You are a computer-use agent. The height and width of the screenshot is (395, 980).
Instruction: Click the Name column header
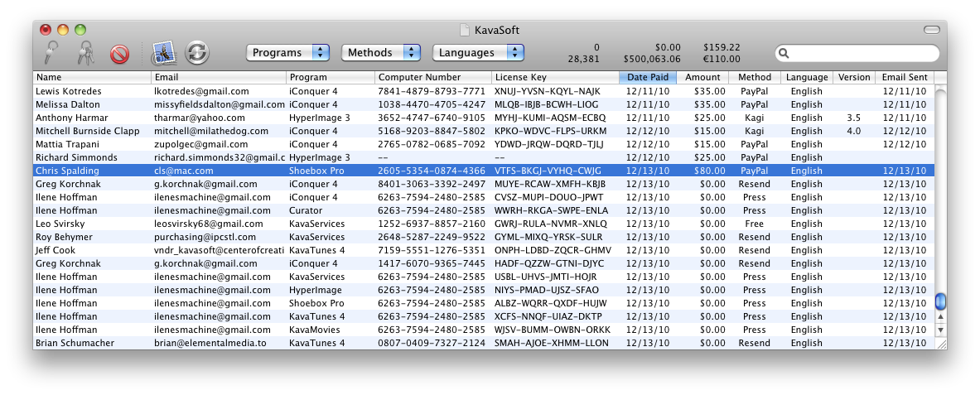coord(91,77)
